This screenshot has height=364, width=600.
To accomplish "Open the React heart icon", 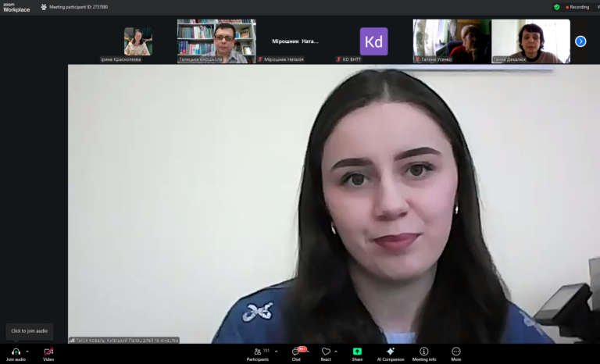I will pyautogui.click(x=326, y=352).
